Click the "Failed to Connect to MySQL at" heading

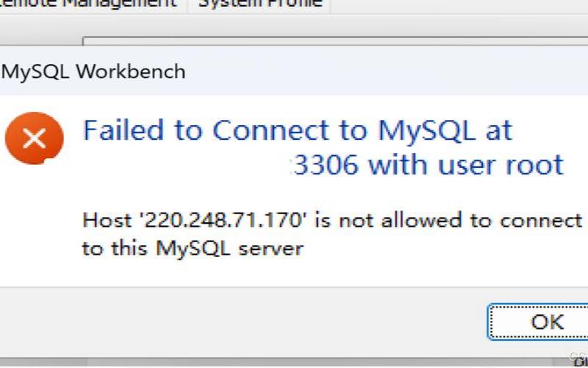[x=297, y=130]
